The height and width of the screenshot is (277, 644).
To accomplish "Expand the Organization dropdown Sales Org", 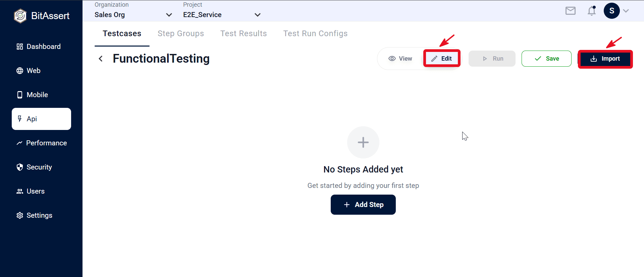I will pos(133,15).
